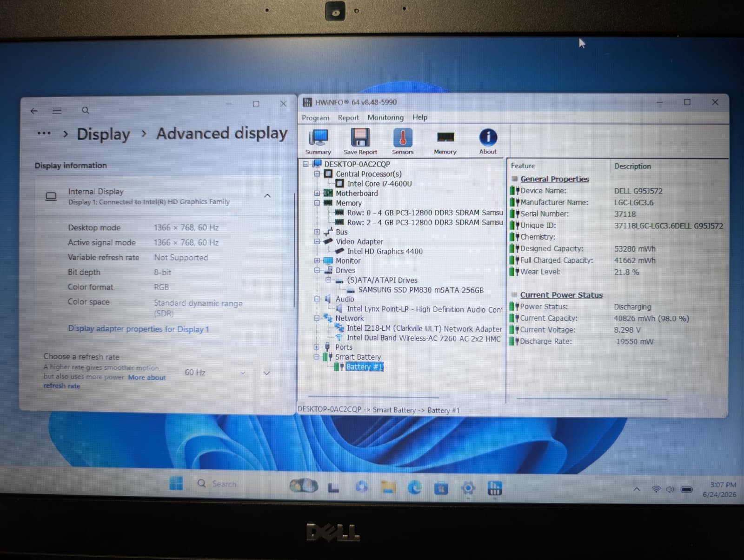Click the battery icon in system tray
The width and height of the screenshot is (744, 560).
pos(687,489)
